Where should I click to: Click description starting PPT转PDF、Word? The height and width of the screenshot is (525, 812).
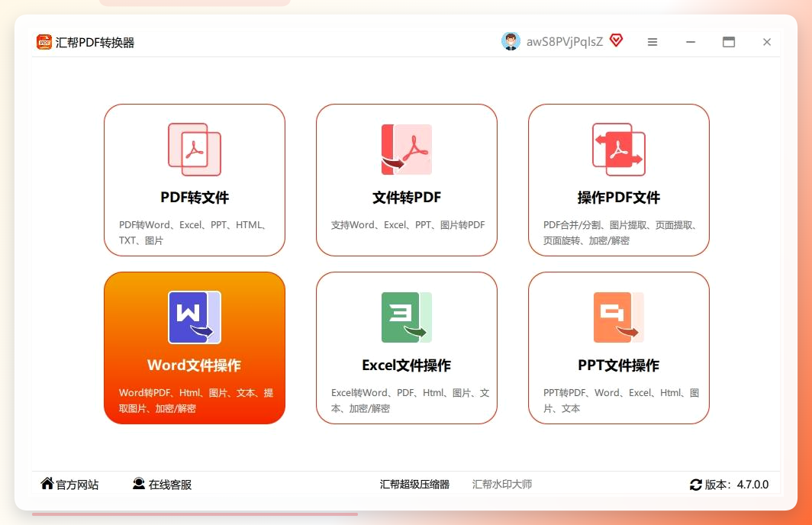pos(621,400)
